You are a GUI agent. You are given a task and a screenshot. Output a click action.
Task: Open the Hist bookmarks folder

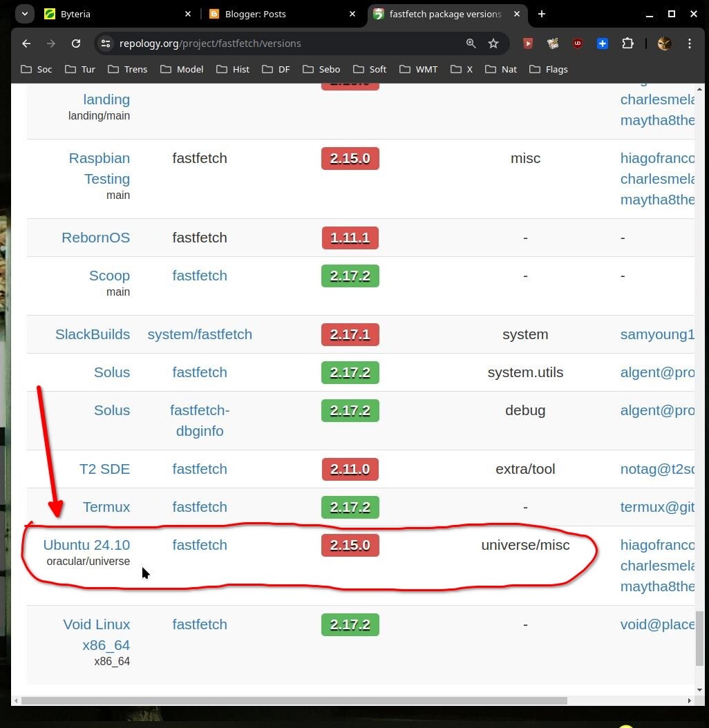pos(233,69)
